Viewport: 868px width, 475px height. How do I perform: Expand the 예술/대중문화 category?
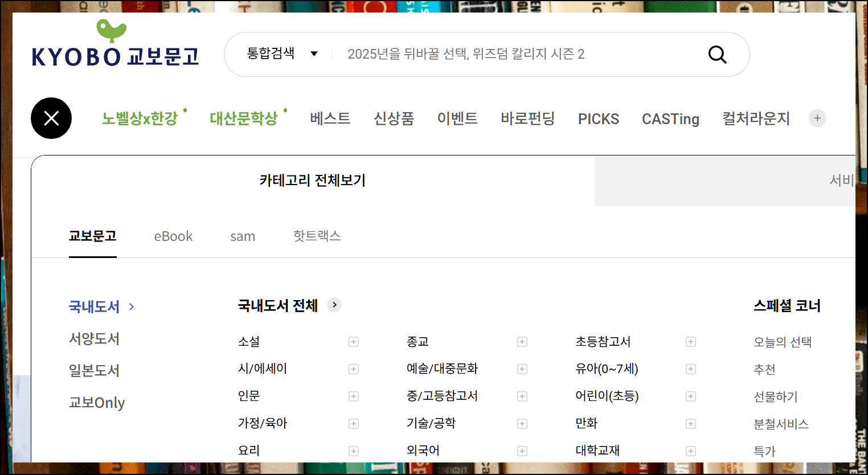[x=522, y=369]
